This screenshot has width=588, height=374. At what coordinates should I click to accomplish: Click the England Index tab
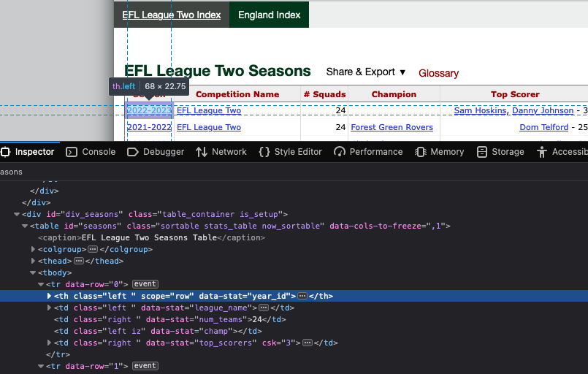click(x=270, y=15)
